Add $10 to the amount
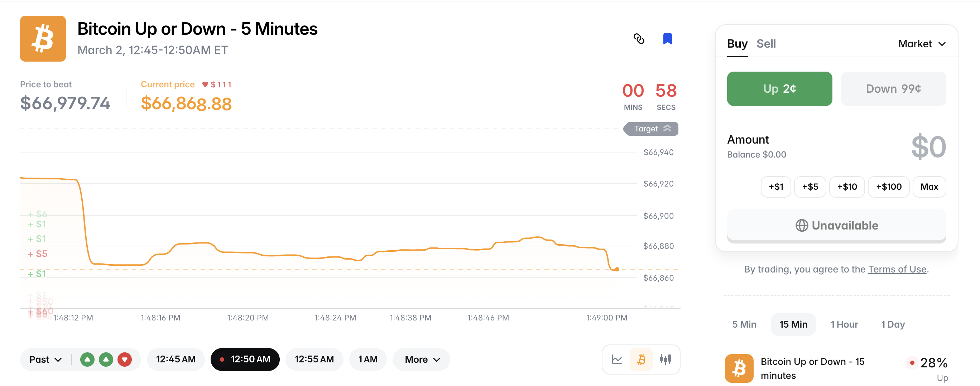 click(847, 187)
